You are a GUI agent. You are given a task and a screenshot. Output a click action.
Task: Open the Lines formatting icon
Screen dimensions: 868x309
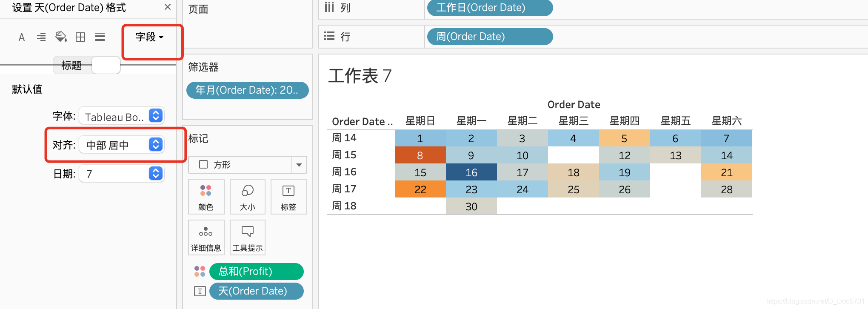100,37
